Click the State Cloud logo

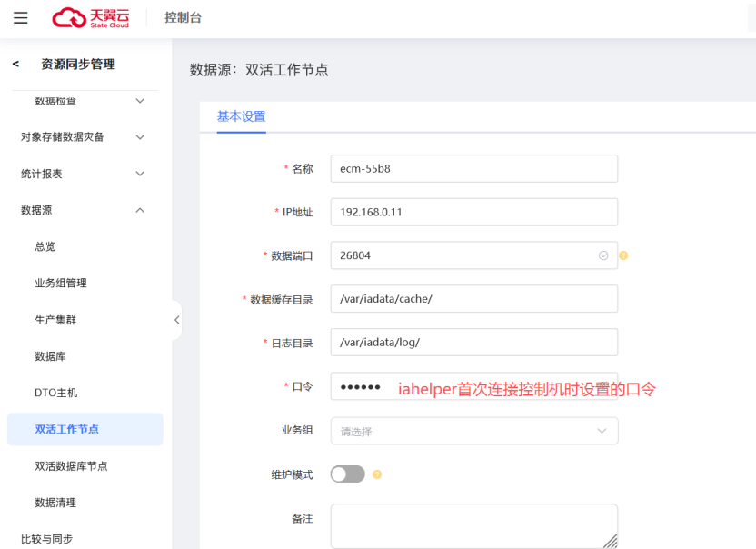(x=91, y=18)
